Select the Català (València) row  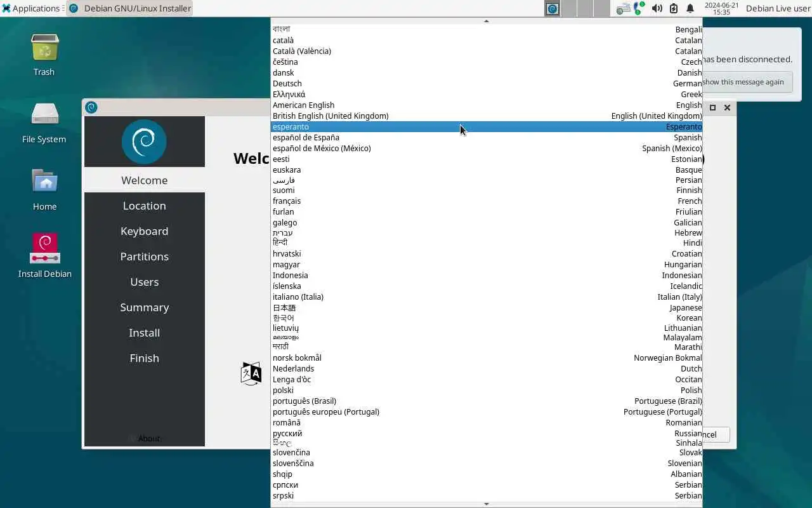tap(487, 51)
